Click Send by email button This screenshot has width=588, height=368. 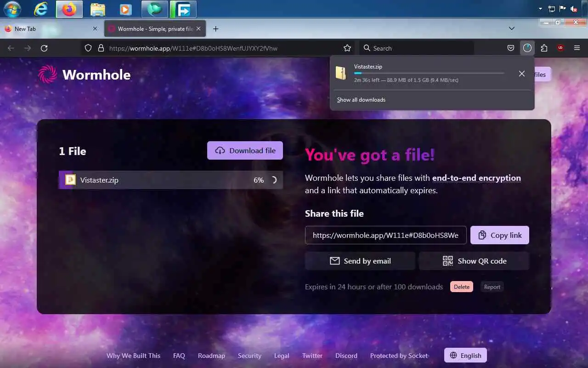[x=360, y=261]
